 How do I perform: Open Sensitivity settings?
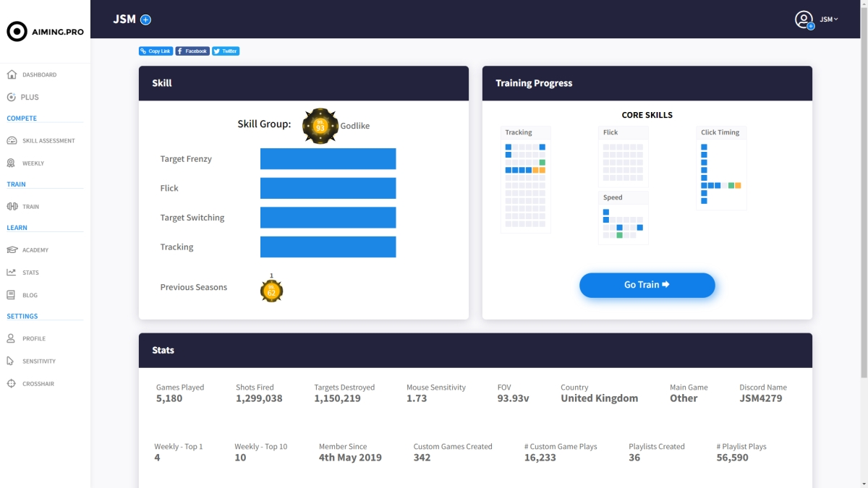[x=38, y=361]
